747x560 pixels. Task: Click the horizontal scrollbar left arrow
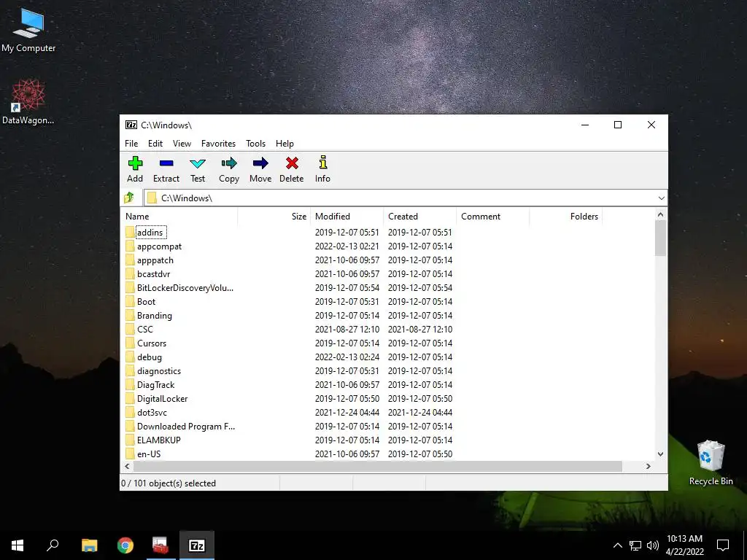[x=127, y=466]
